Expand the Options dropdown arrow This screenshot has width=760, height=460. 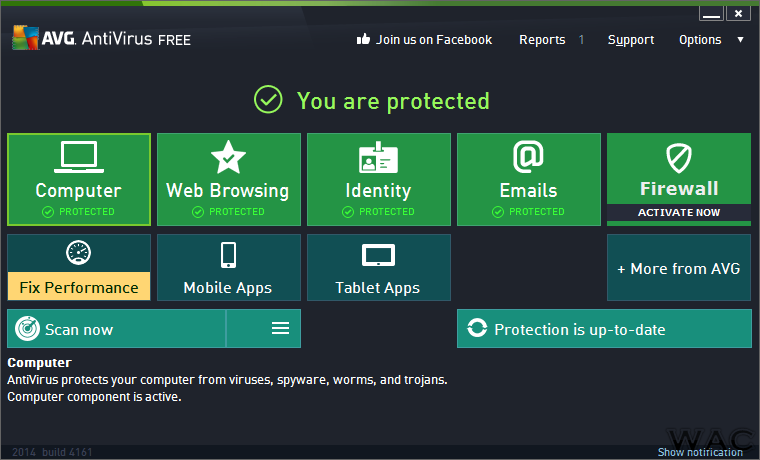740,40
